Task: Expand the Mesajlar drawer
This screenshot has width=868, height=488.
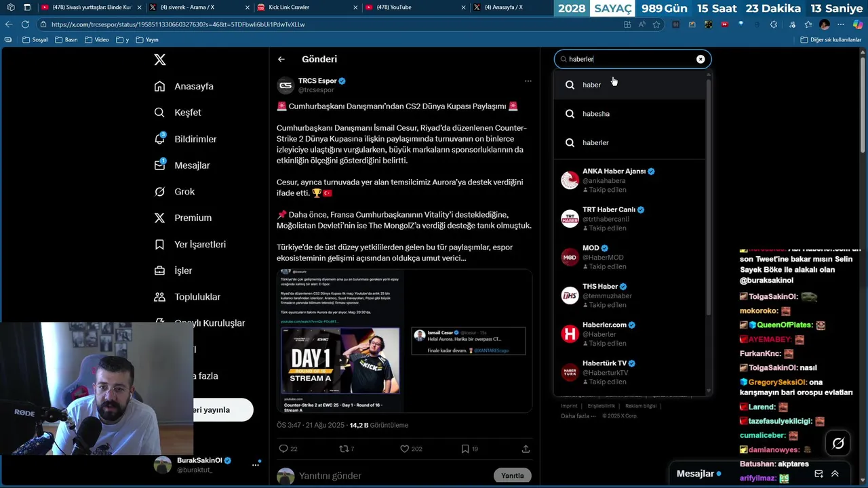Action: click(x=835, y=474)
